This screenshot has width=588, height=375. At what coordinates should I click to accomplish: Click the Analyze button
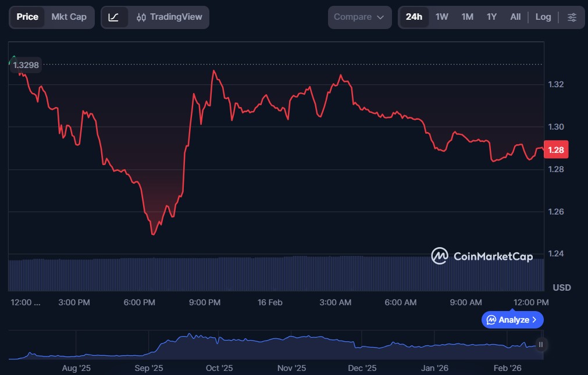512,320
